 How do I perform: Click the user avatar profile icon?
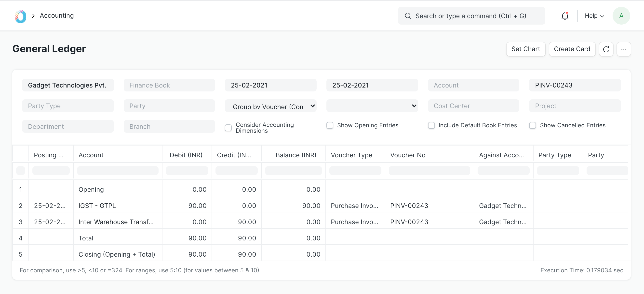coord(622,16)
